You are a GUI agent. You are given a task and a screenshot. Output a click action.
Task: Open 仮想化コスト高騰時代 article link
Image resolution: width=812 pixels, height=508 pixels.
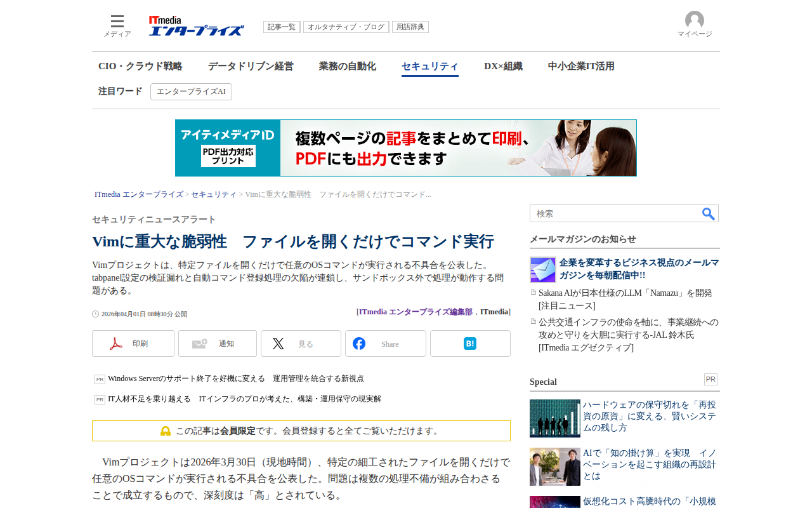tap(650, 501)
